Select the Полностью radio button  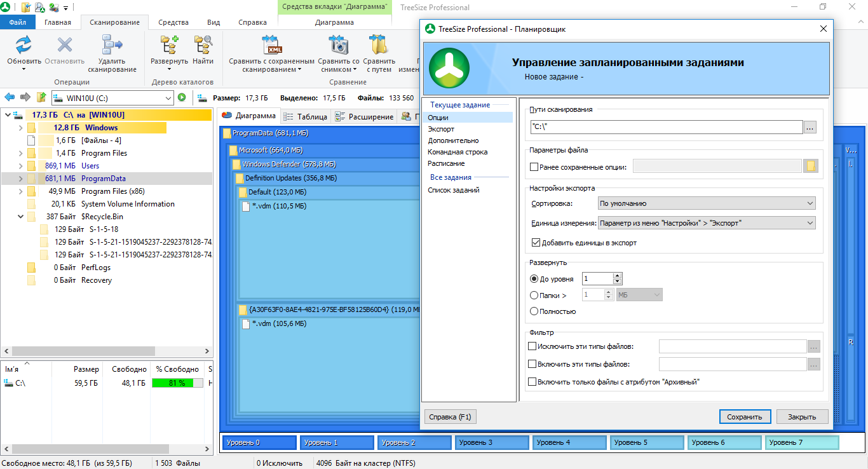tap(534, 311)
